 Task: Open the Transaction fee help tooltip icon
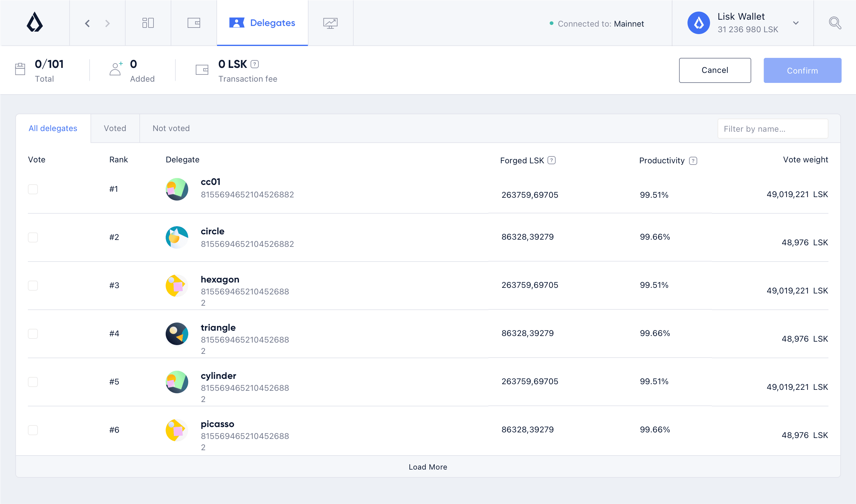pos(255,64)
